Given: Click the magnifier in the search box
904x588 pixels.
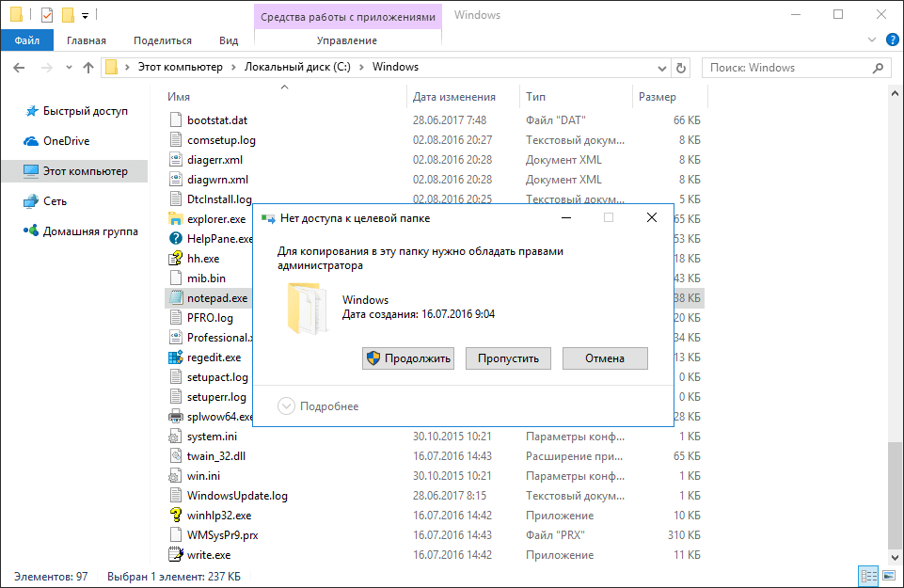Looking at the screenshot, I should click(877, 67).
